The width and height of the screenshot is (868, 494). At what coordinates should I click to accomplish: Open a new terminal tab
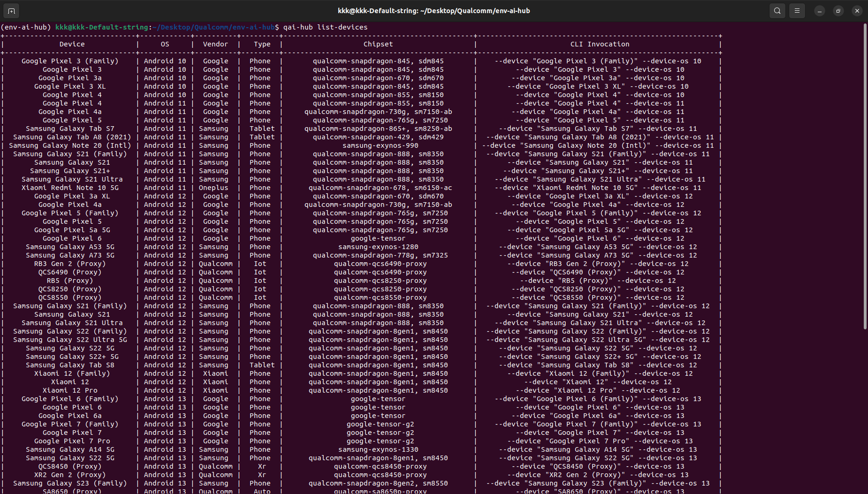click(x=11, y=11)
